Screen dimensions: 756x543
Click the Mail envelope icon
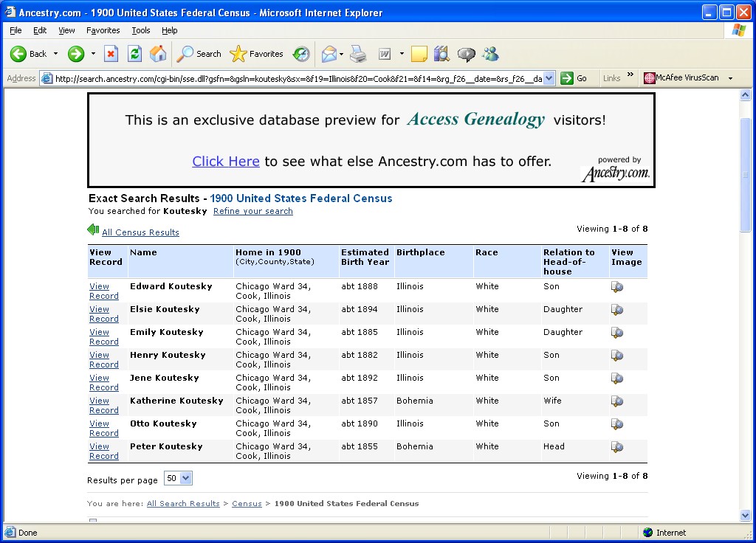tap(329, 53)
